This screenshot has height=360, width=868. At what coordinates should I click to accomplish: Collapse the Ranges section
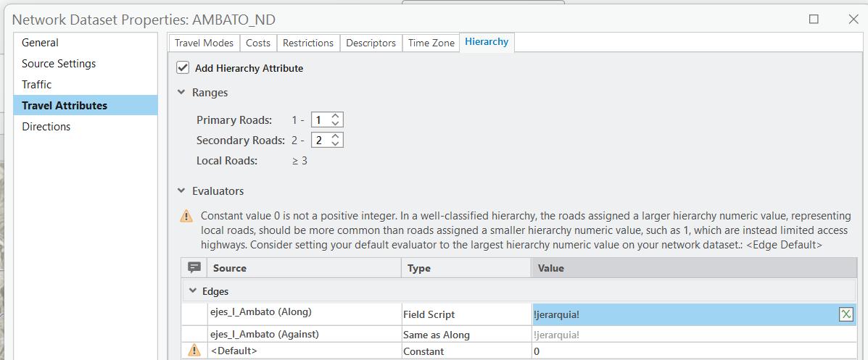[181, 93]
